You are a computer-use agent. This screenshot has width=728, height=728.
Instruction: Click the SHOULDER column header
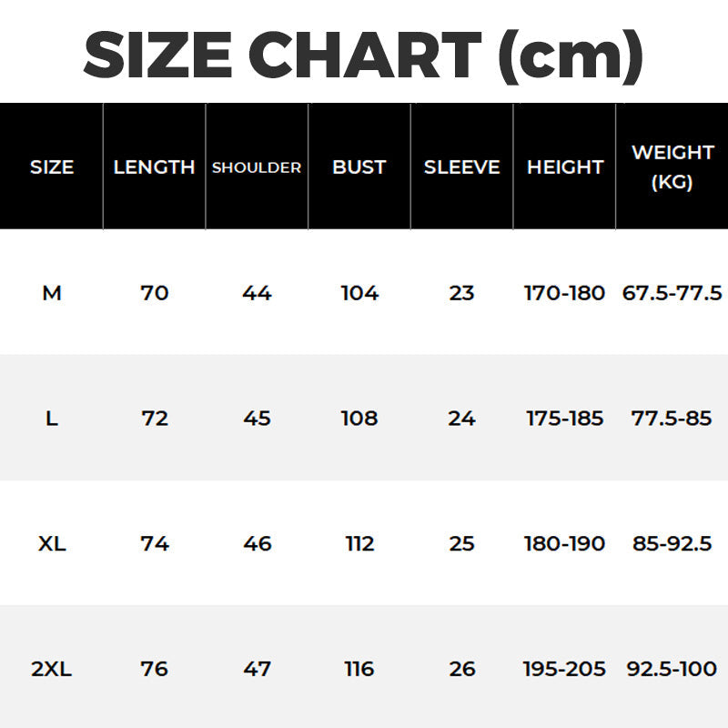[257, 167]
